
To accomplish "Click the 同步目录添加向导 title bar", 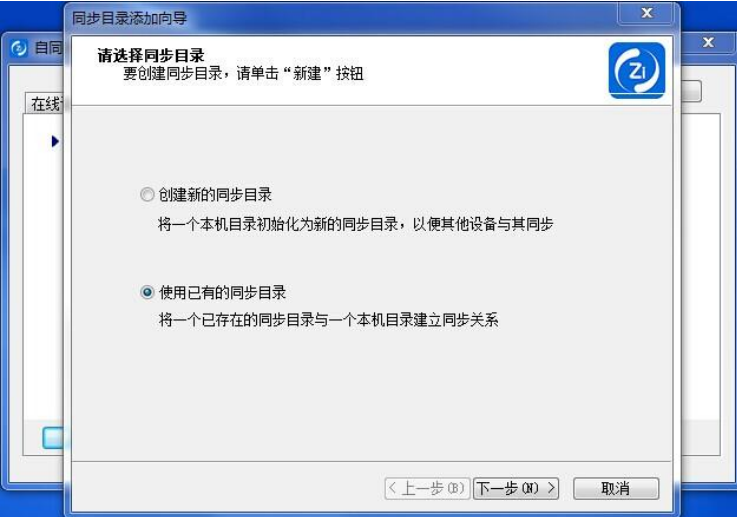I will [343, 18].
